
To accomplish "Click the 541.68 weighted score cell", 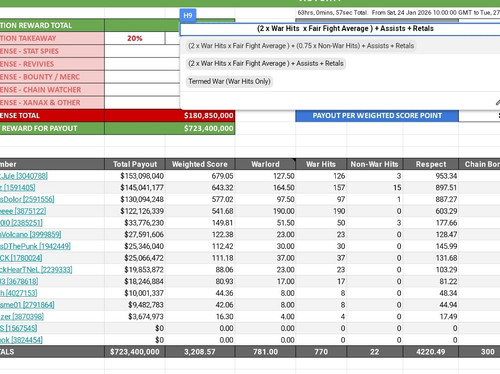I will pos(200,211).
